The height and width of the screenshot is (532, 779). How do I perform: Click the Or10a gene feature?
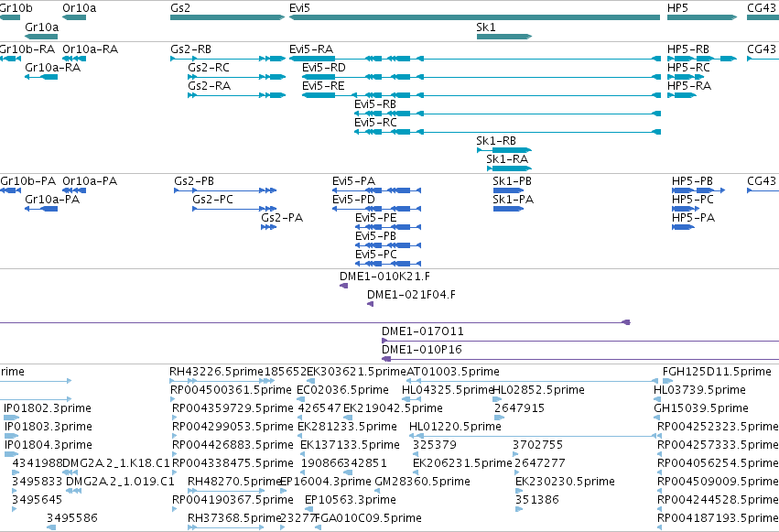(74, 17)
